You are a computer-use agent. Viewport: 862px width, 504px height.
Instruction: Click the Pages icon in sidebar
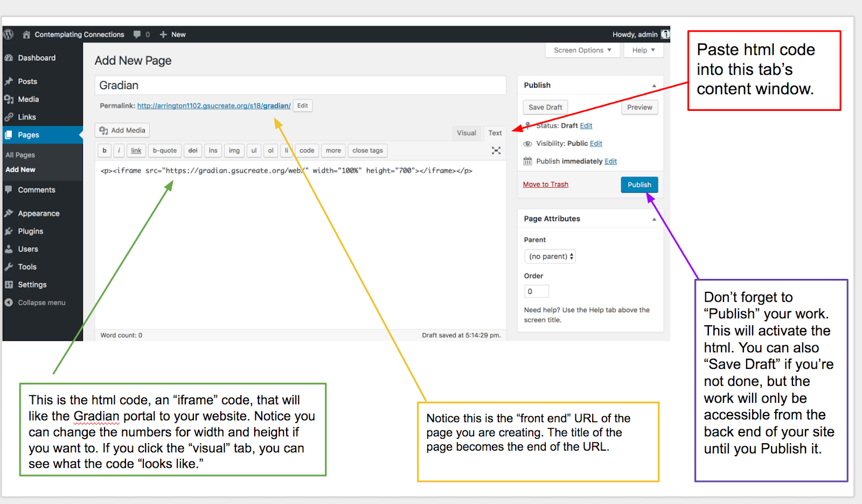(9, 135)
